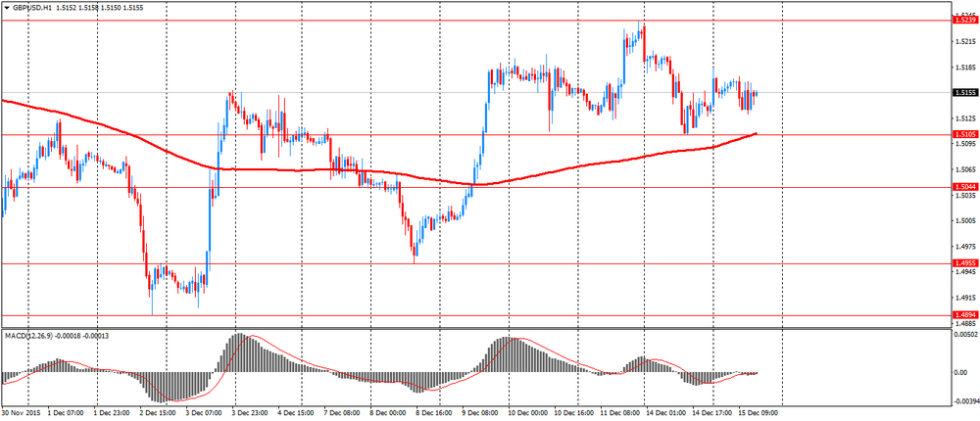
Task: Click the 1.5005 price scale value
Action: pos(965,221)
